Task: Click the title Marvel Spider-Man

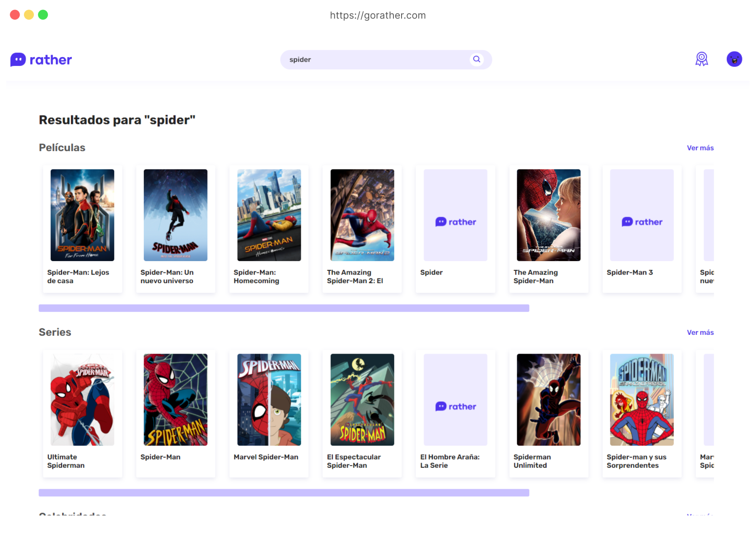Action: pos(266,457)
